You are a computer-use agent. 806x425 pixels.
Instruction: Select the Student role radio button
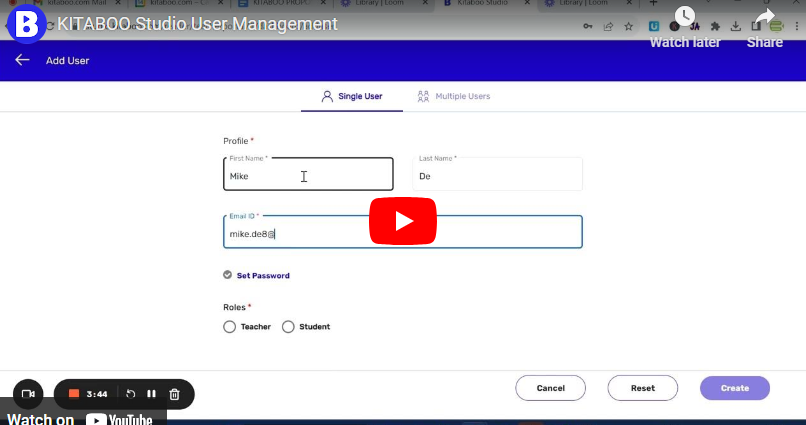click(x=288, y=327)
